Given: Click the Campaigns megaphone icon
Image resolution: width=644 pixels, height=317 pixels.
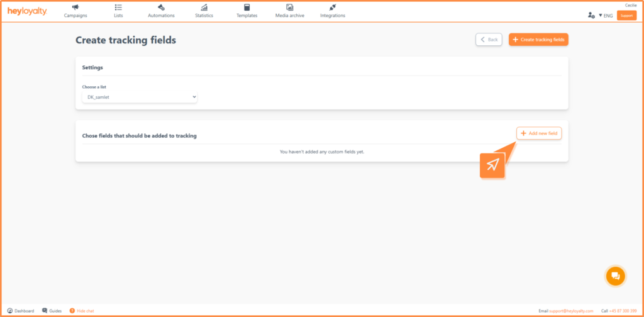Looking at the screenshot, I should tap(75, 7).
